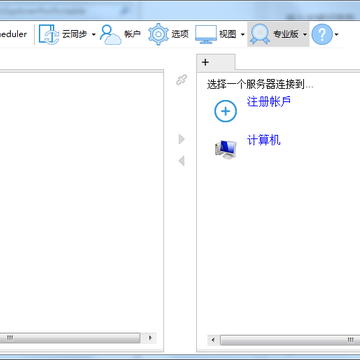Click the Pro edition (专业版) ribbon icon

[260, 34]
